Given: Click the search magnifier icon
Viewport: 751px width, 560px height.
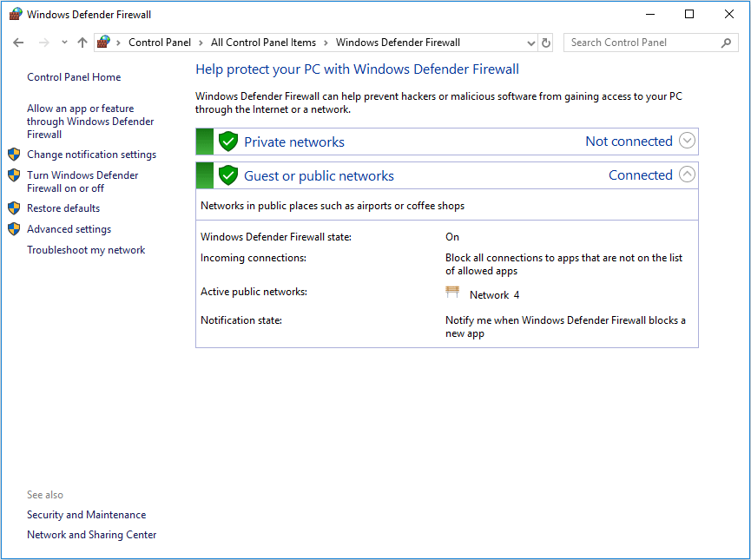Looking at the screenshot, I should [x=726, y=43].
